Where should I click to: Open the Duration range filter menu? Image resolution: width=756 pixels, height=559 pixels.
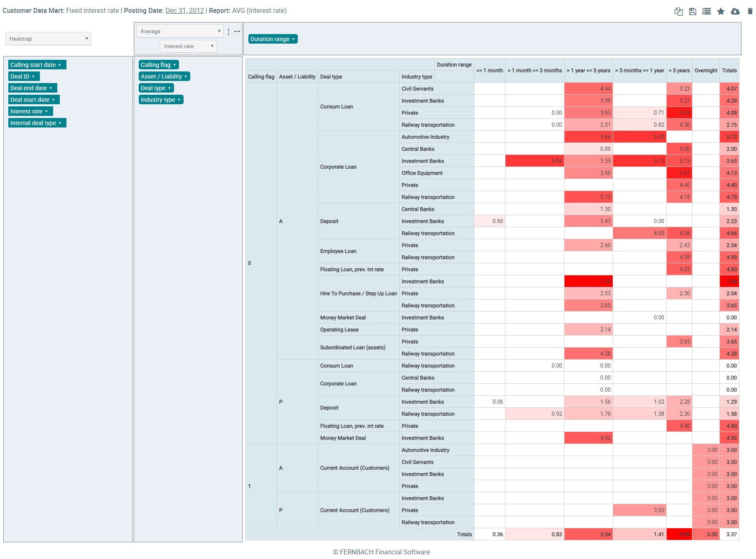[273, 39]
